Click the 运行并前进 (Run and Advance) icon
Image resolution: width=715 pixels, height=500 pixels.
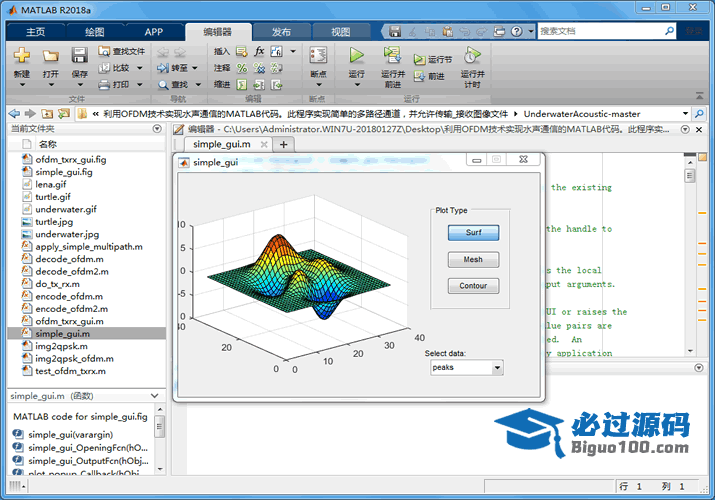pos(392,55)
